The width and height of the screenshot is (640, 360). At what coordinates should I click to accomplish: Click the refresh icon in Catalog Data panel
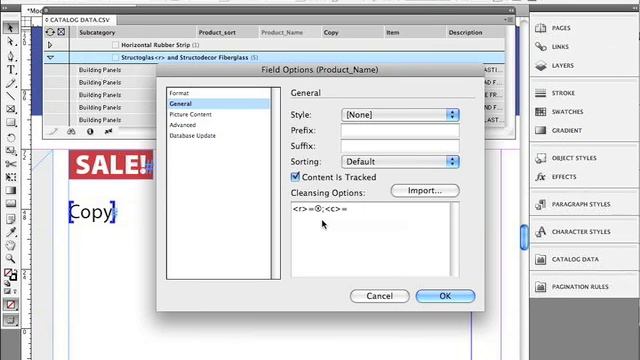click(x=50, y=32)
